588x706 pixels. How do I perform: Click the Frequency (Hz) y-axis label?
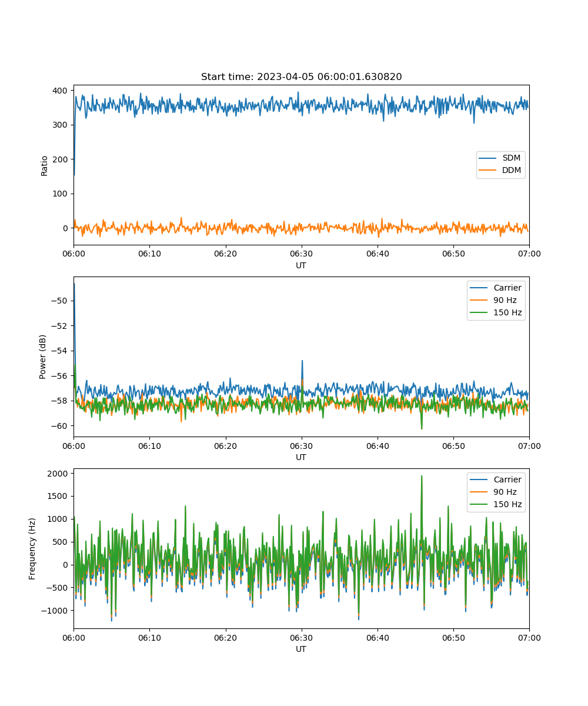click(32, 548)
